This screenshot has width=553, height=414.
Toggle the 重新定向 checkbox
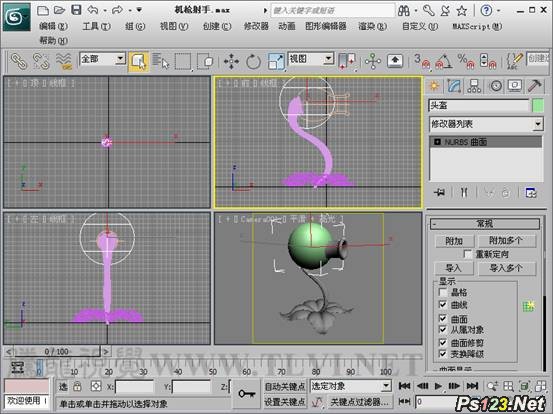(x=468, y=254)
